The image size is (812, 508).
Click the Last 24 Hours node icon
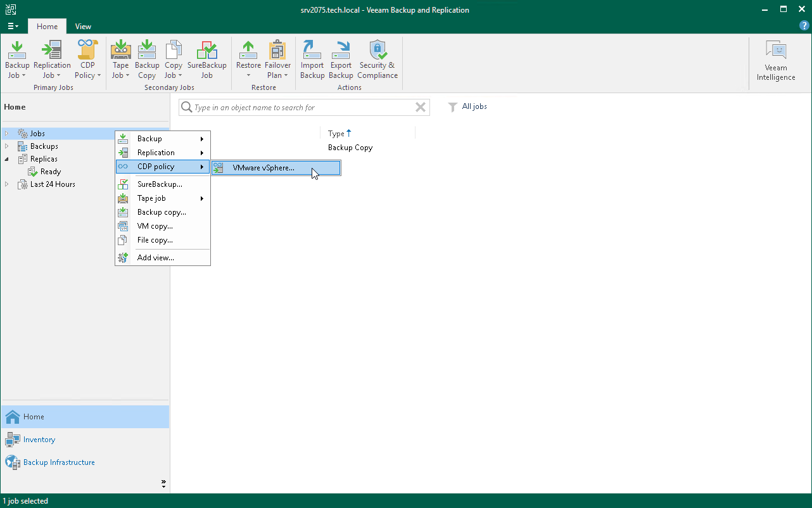point(23,184)
